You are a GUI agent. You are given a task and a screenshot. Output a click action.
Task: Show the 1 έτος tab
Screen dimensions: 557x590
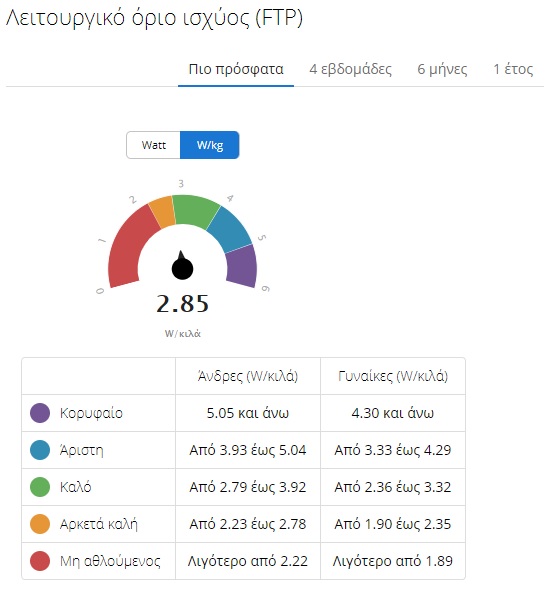[x=513, y=70]
